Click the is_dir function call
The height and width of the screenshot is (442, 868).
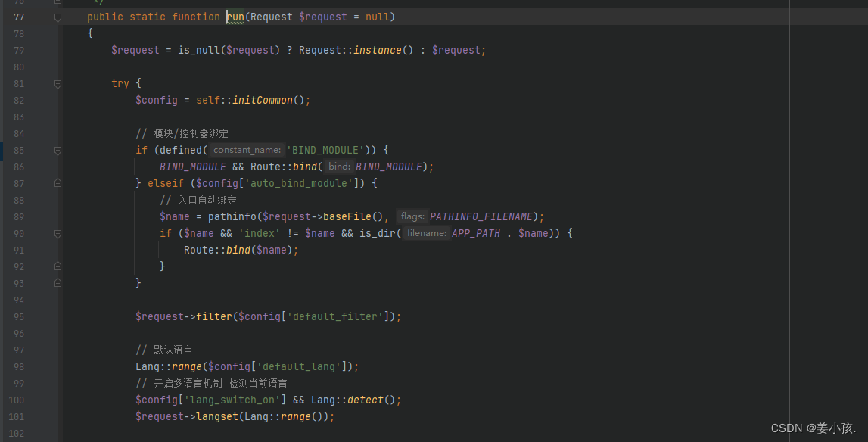coord(378,233)
